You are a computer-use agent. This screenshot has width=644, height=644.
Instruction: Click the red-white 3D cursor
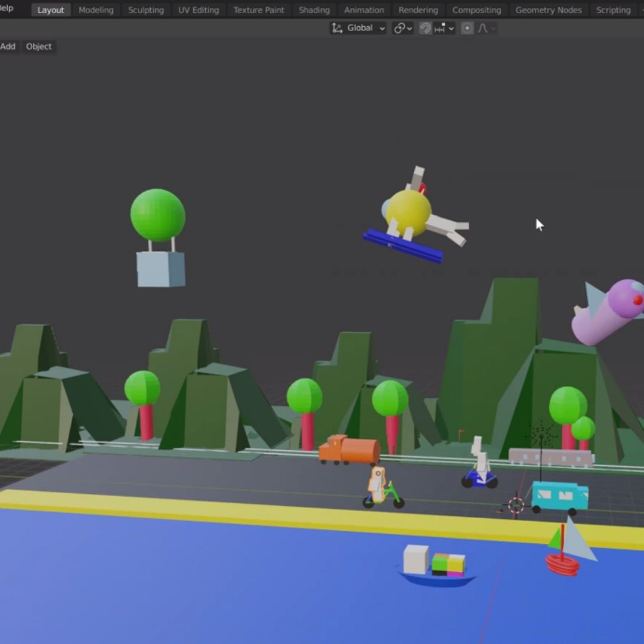(516, 506)
